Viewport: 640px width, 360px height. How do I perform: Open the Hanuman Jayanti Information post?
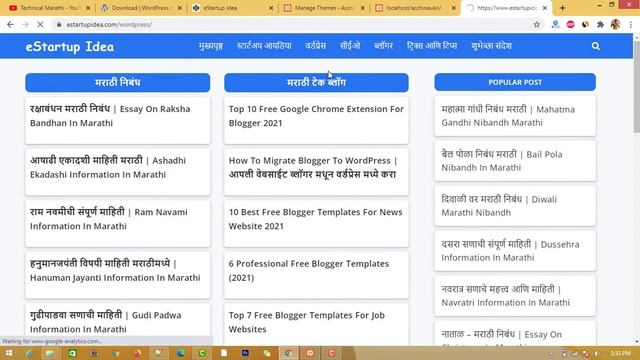(115, 270)
